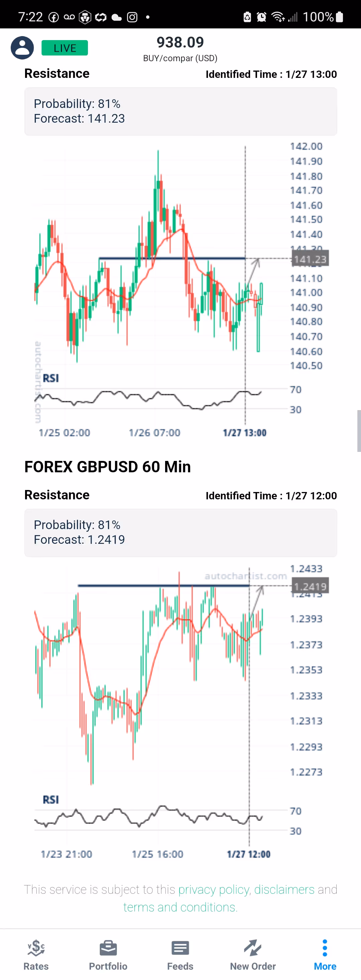
Task: Open the More three-dots menu
Action: tap(325, 948)
